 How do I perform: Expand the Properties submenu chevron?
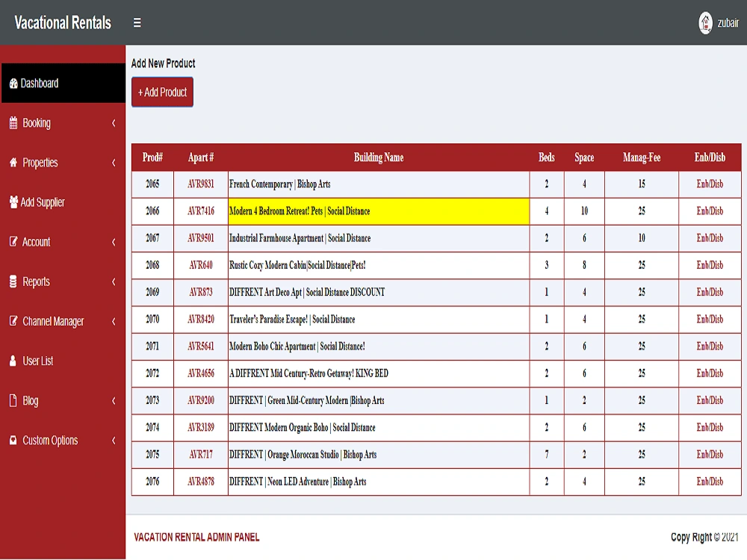(x=114, y=162)
